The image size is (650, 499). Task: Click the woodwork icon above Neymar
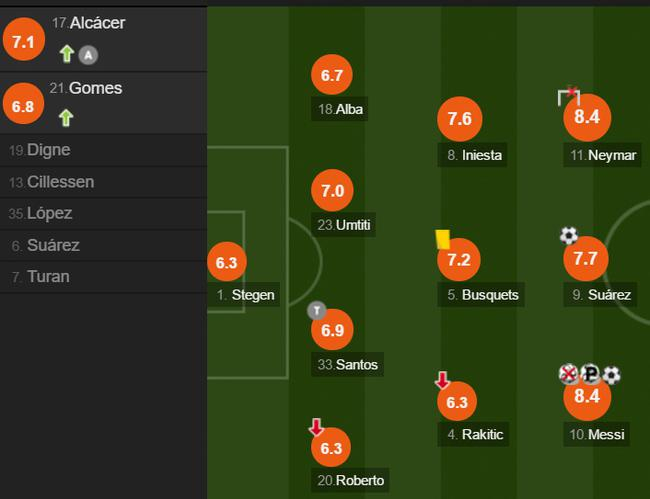[x=568, y=95]
